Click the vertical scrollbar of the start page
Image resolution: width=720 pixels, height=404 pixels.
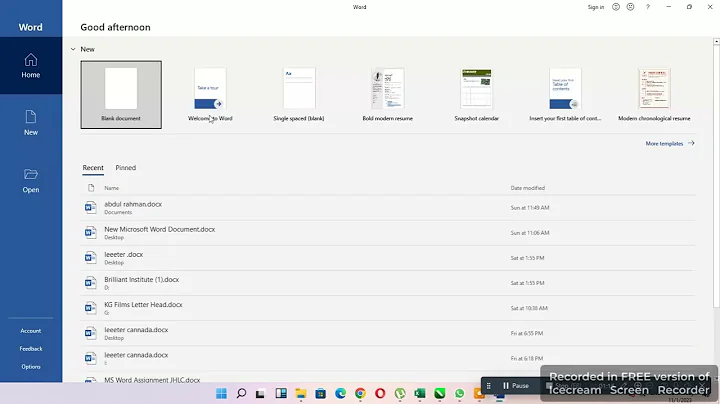point(716,174)
